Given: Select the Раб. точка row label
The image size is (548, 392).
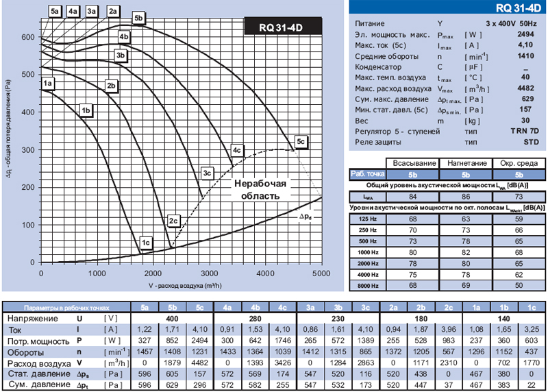Looking at the screenshot, I should pyautogui.click(x=368, y=175).
